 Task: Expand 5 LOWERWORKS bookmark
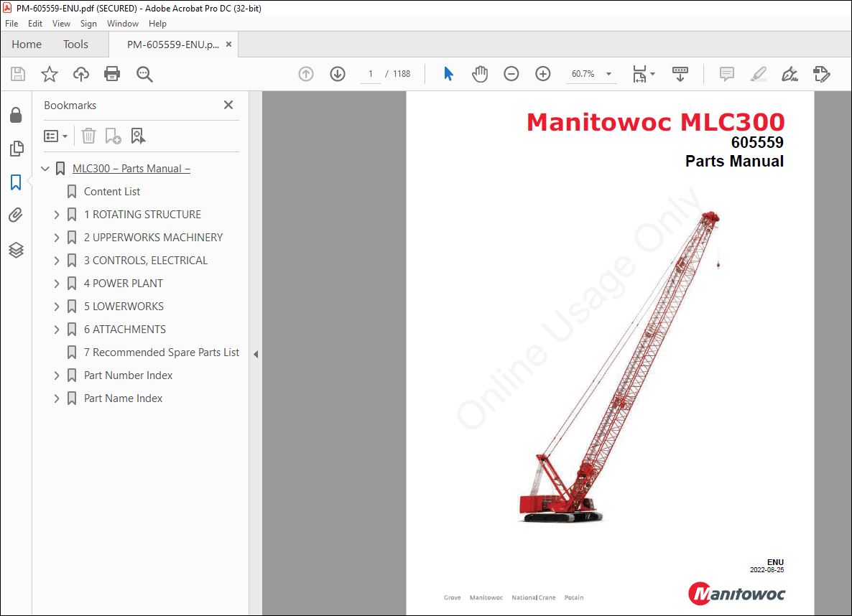tap(57, 307)
